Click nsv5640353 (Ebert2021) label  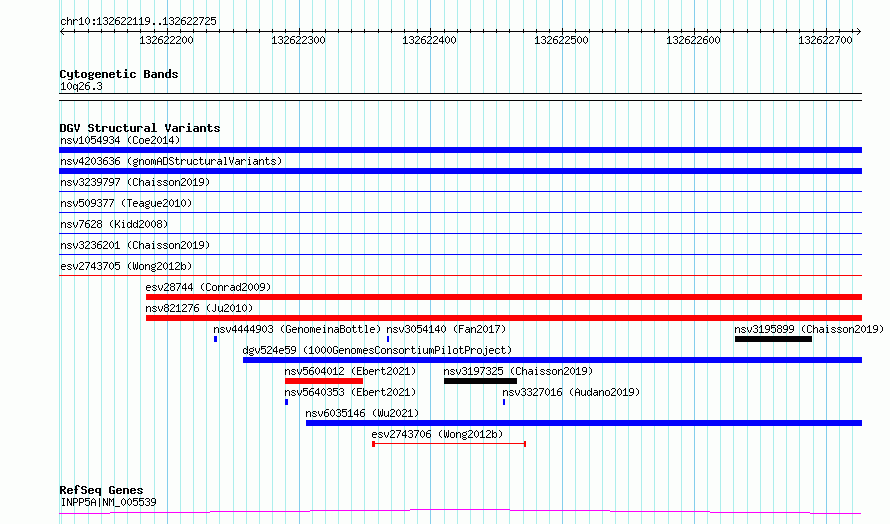point(350,392)
